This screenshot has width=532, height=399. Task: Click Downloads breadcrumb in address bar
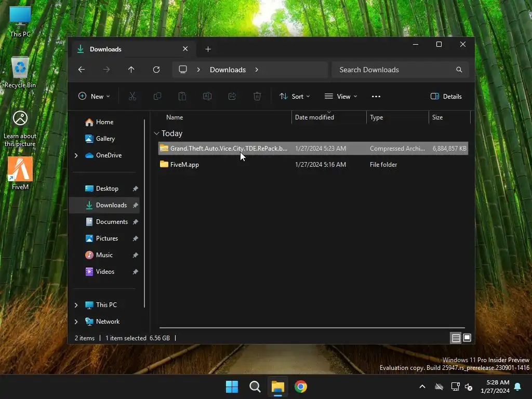228,70
